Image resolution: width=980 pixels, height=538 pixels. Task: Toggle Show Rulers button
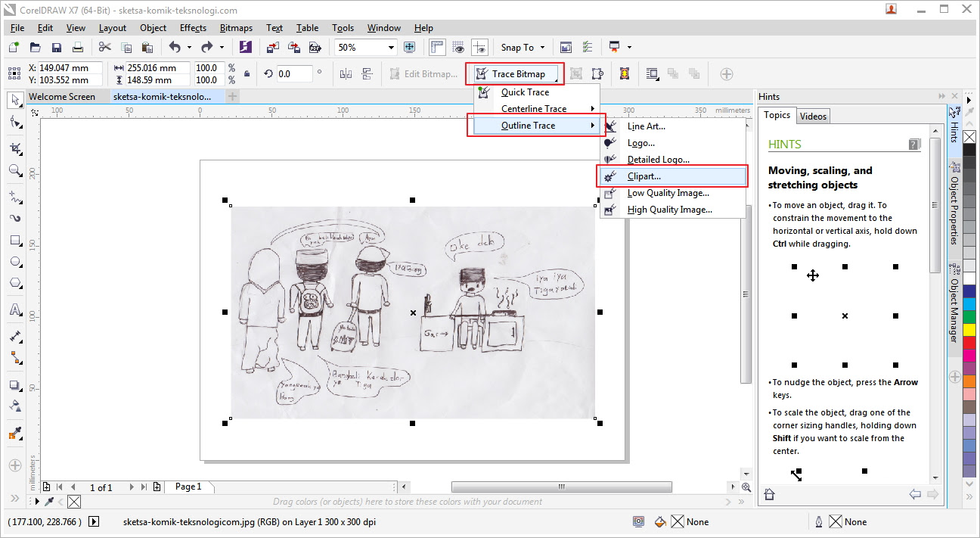click(437, 47)
